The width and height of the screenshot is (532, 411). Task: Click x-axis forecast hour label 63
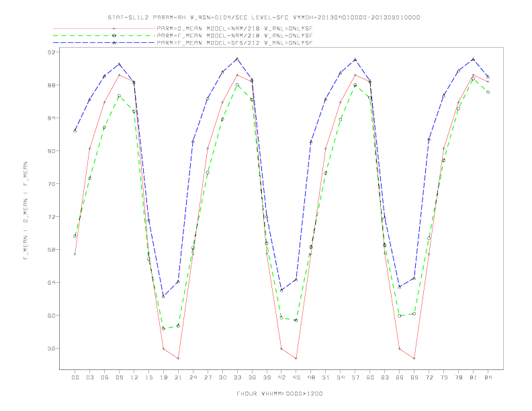click(x=385, y=377)
